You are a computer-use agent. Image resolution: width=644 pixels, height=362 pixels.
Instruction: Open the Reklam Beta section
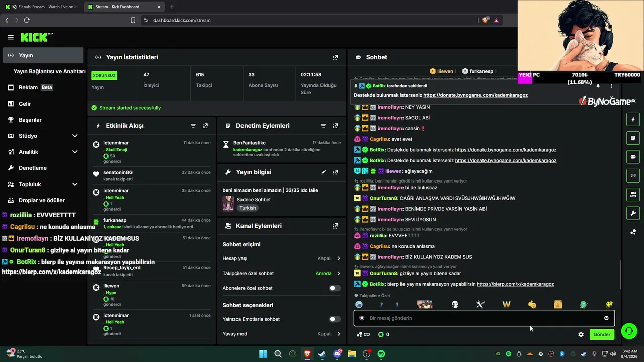click(43, 87)
